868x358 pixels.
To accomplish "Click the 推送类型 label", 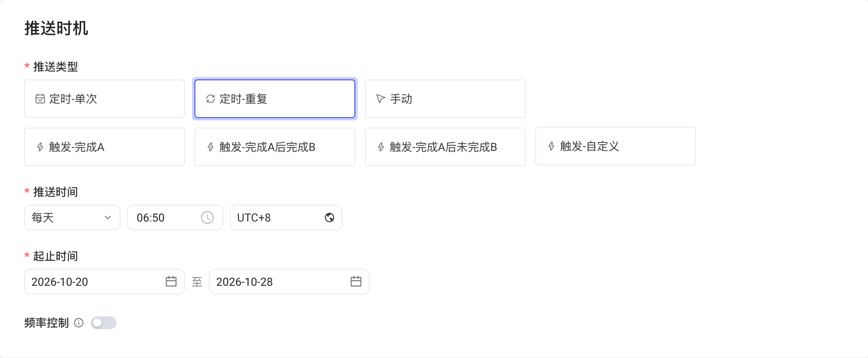I will coord(55,67).
